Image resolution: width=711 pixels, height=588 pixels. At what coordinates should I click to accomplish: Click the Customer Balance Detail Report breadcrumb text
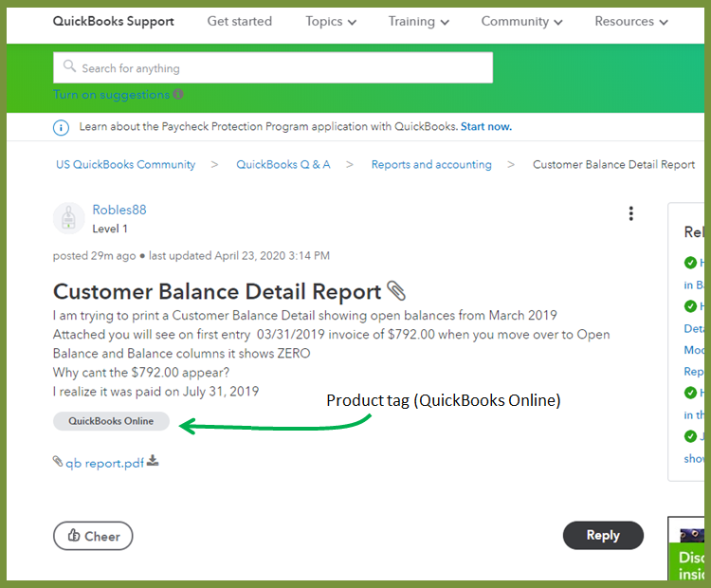613,164
